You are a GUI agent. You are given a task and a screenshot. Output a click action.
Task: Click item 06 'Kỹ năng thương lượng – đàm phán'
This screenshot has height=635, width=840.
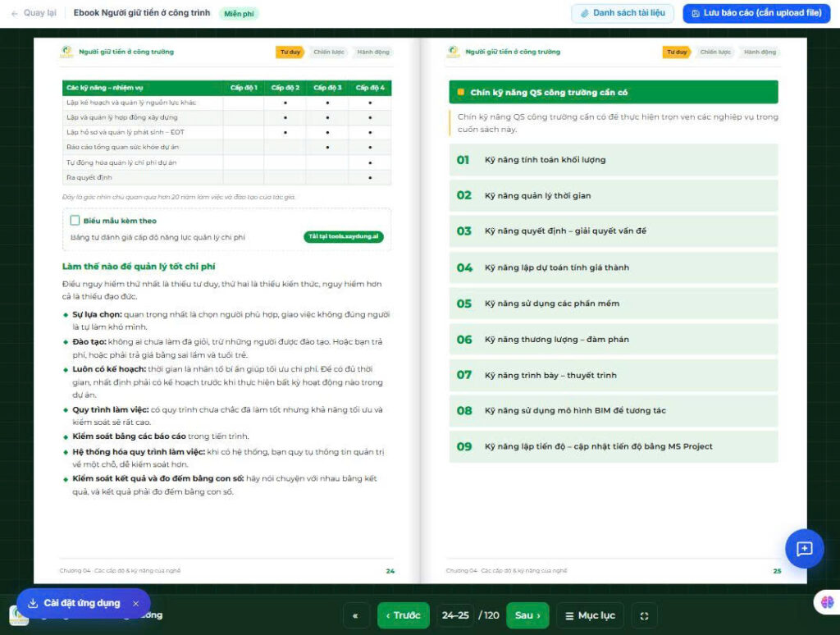614,339
